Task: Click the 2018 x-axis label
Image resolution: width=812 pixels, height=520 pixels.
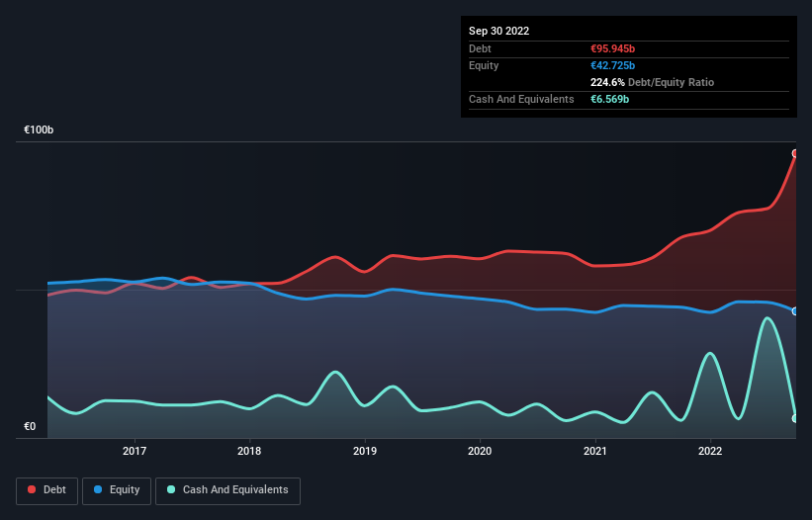Action: [249, 451]
